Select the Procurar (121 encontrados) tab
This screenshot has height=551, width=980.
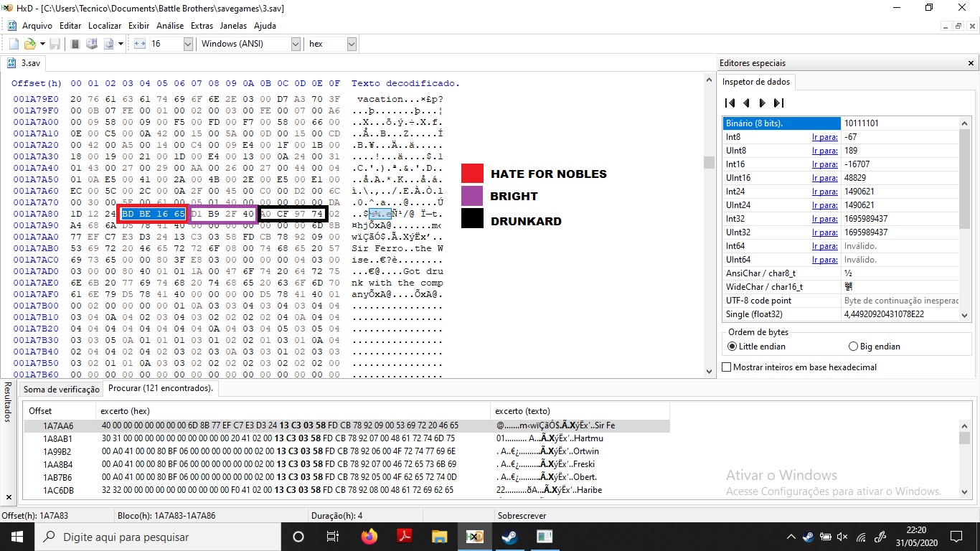[161, 388]
